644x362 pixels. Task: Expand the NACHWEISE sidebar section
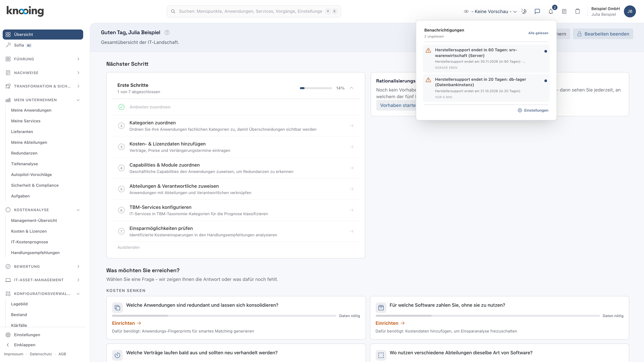[43, 73]
